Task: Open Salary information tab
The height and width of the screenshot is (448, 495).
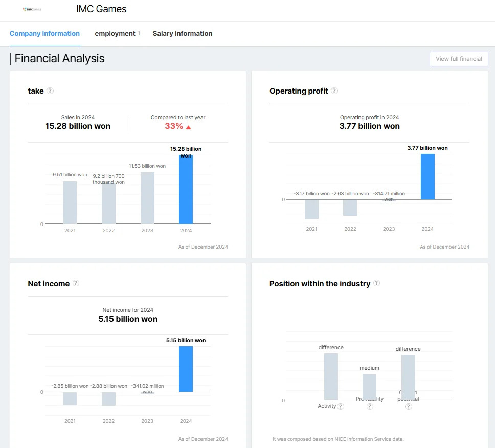Action: point(183,33)
